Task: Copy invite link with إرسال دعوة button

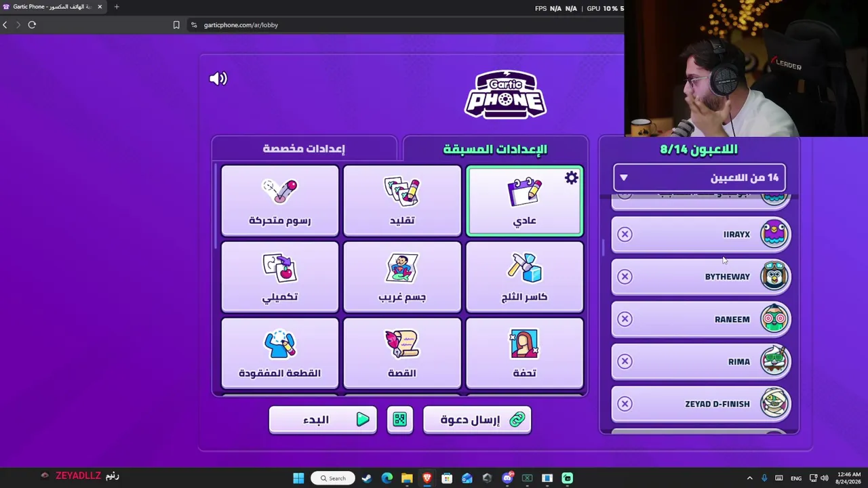Action: pos(477,420)
